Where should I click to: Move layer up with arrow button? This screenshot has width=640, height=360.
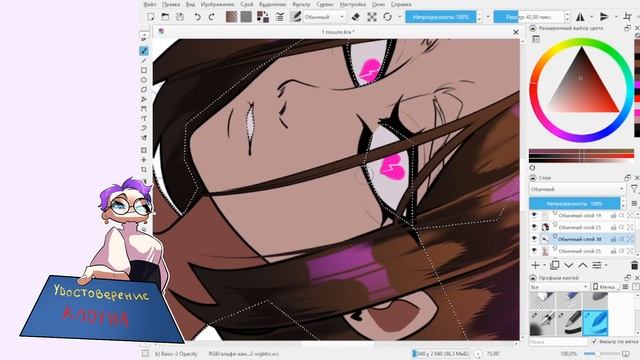click(x=583, y=265)
